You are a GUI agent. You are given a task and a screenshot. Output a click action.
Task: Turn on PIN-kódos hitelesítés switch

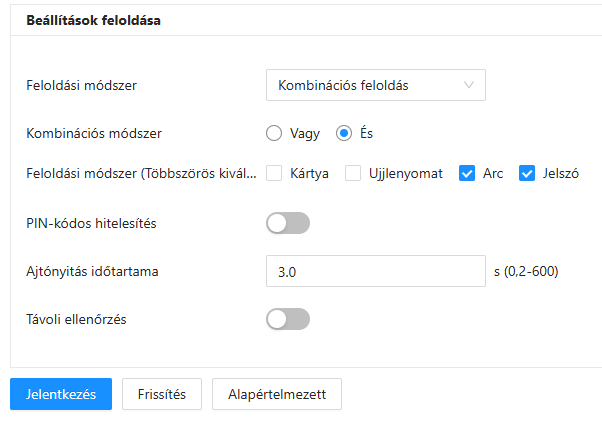[288, 223]
